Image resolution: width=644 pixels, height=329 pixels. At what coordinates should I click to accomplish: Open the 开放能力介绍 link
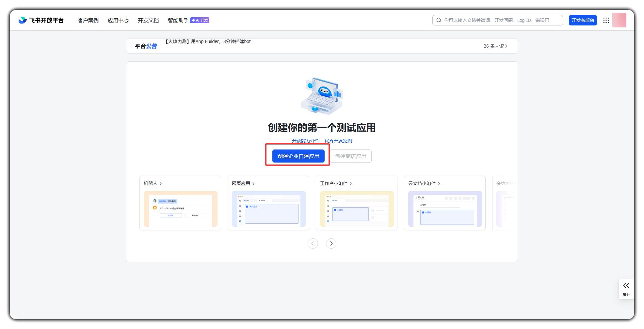pyautogui.click(x=305, y=141)
